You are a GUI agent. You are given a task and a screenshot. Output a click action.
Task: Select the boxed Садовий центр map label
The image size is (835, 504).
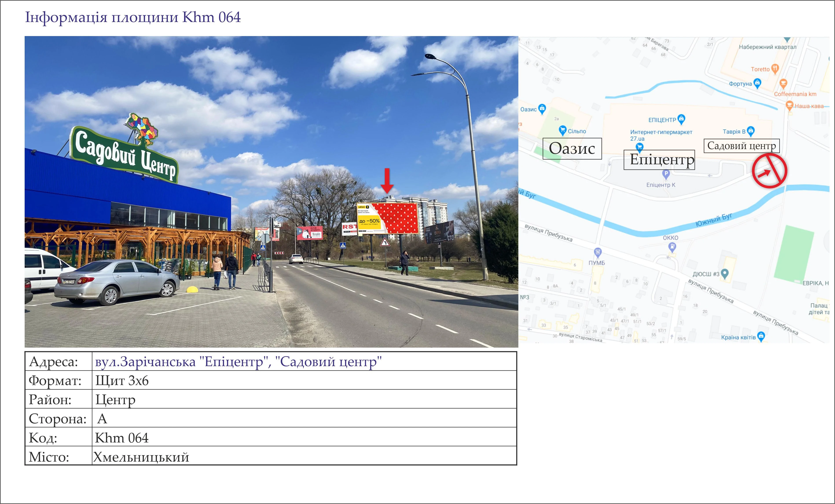(x=741, y=146)
